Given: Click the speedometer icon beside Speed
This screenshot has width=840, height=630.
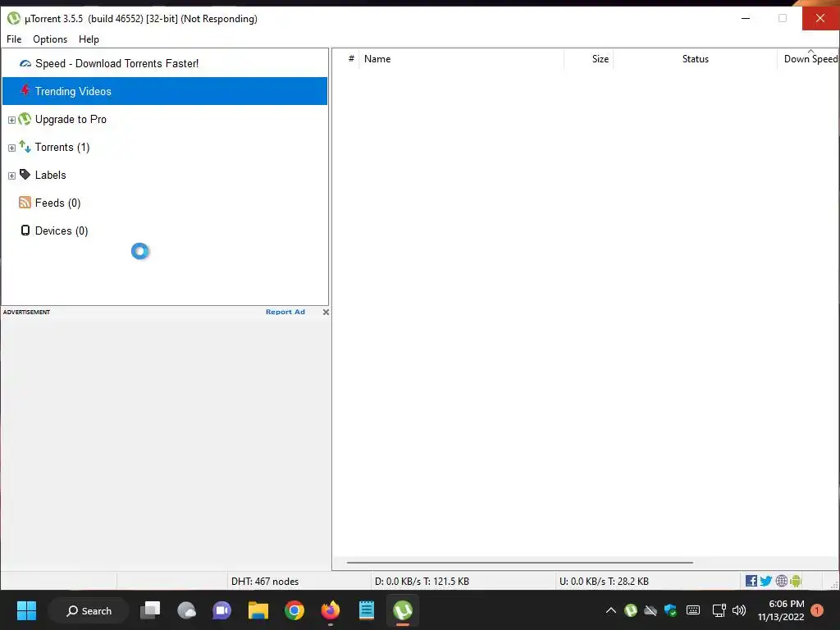Looking at the screenshot, I should (x=25, y=63).
